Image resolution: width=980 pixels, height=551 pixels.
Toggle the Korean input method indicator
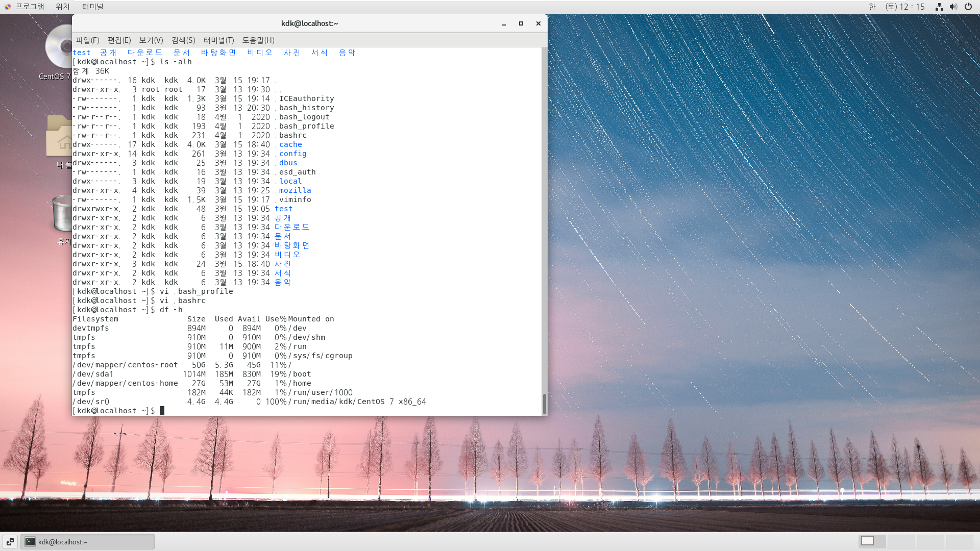pos(872,7)
